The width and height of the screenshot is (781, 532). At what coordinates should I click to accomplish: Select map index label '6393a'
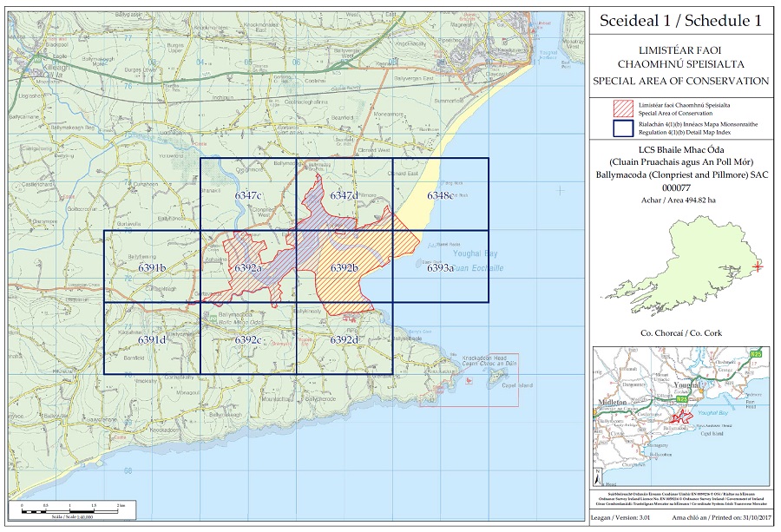[x=440, y=268]
